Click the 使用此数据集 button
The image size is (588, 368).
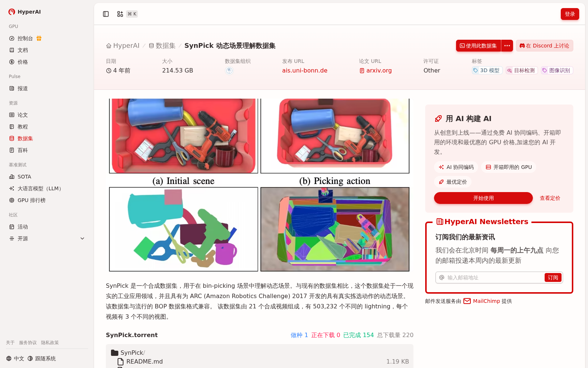478,46
